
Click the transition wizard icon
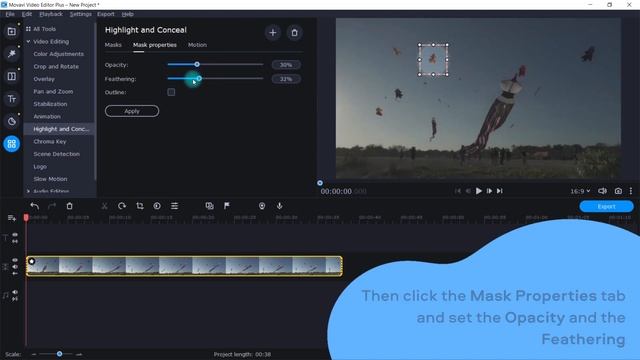[x=209, y=206]
